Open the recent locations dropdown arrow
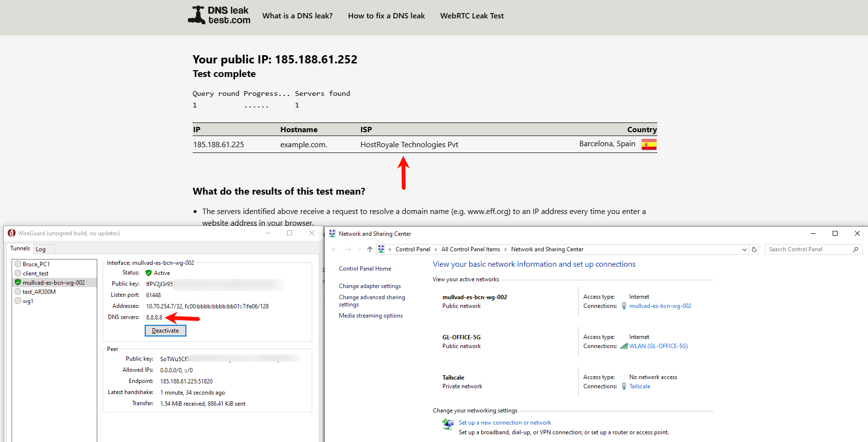 (x=360, y=249)
